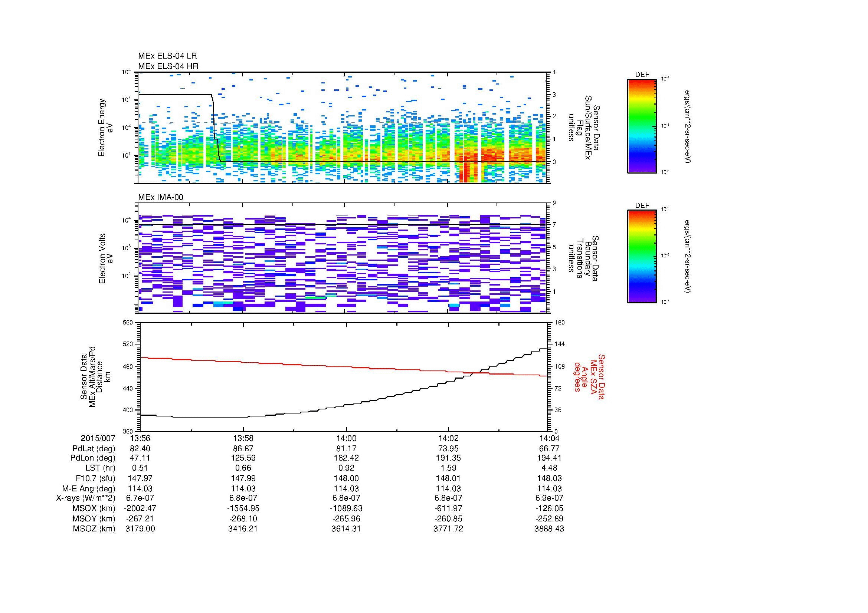Click the X-rays value 6.9e-07

pos(549,498)
